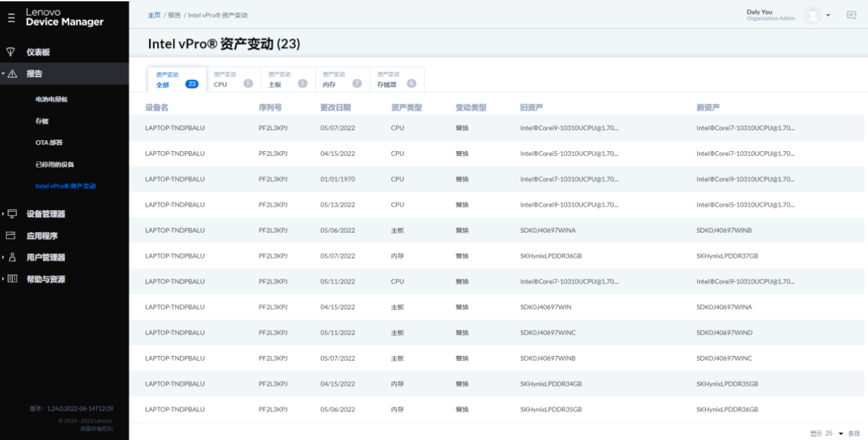Click the Daly You user name
The height and width of the screenshot is (440, 868).
[759, 12]
